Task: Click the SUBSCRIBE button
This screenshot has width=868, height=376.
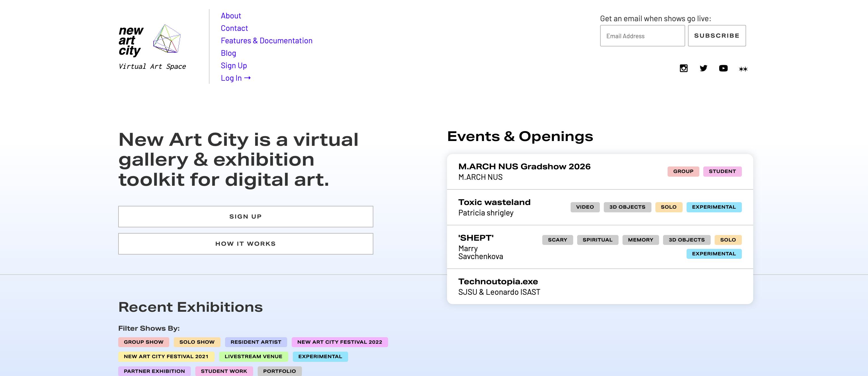Action: coord(717,36)
